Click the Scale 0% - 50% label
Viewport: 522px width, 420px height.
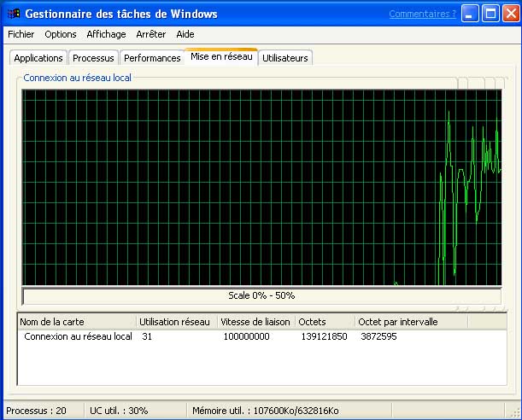pyautogui.click(x=261, y=295)
